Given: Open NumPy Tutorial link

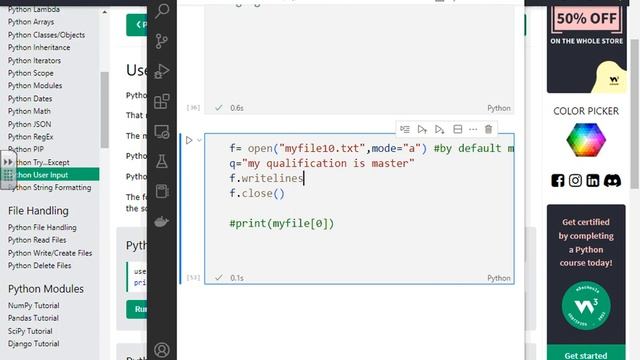Looking at the screenshot, I should pyautogui.click(x=34, y=305).
